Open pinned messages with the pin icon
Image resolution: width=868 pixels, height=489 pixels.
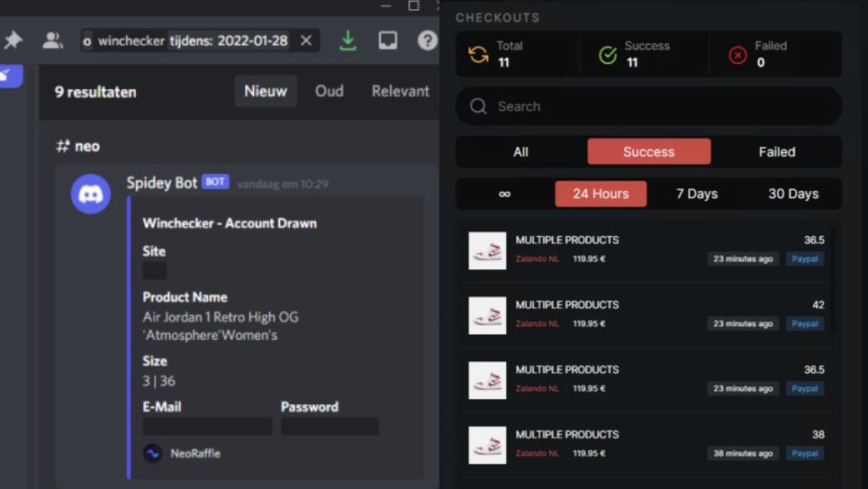[13, 40]
